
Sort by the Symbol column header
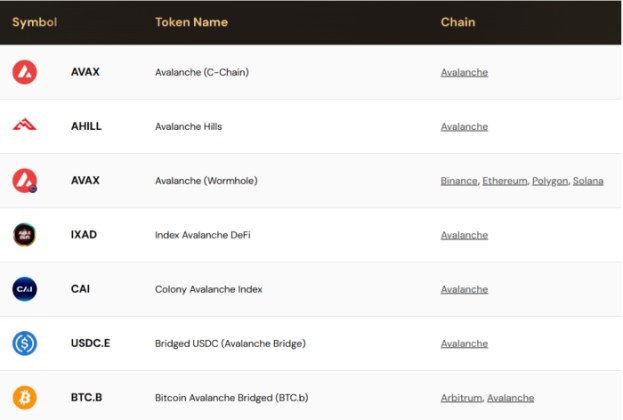point(34,22)
